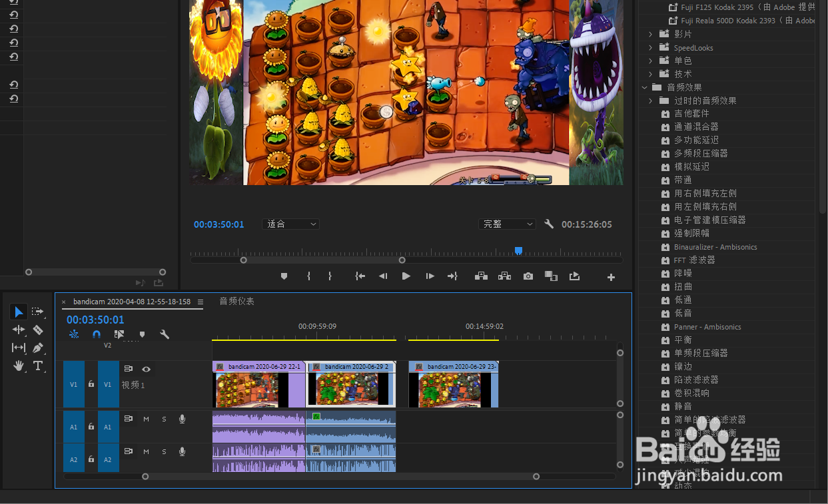828x504 pixels.
Task: Select Panner - Ambisonics effect
Action: point(707,327)
